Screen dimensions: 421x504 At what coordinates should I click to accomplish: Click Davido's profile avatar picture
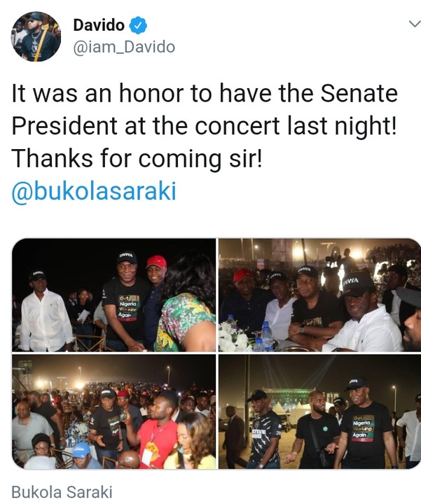pos(36,36)
